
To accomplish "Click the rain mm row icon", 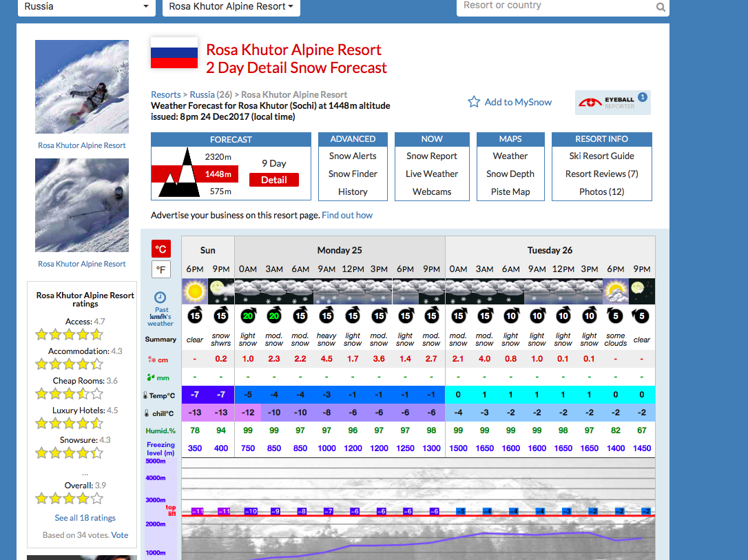I will (151, 377).
